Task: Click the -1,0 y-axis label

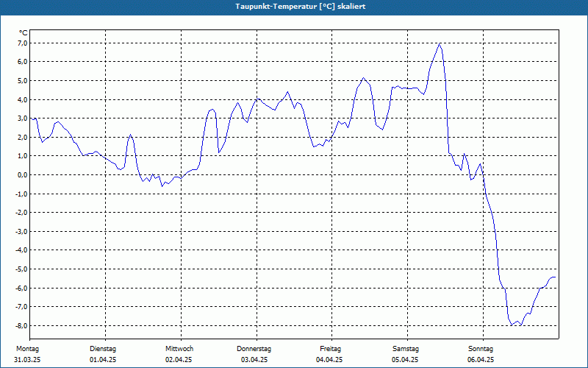Action: (x=21, y=194)
